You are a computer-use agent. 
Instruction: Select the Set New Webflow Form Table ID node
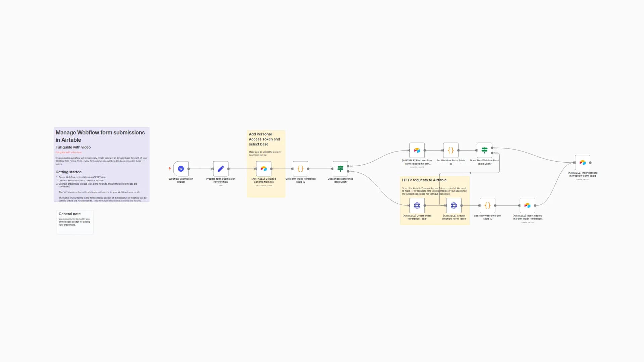(x=488, y=205)
